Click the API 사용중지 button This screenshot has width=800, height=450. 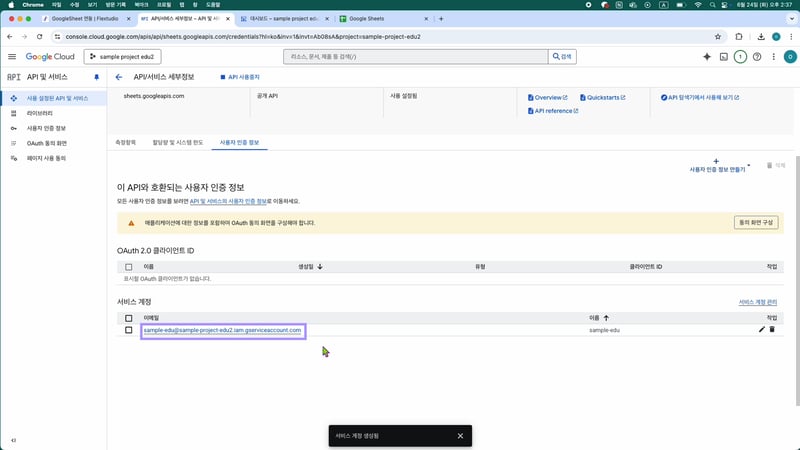(240, 77)
